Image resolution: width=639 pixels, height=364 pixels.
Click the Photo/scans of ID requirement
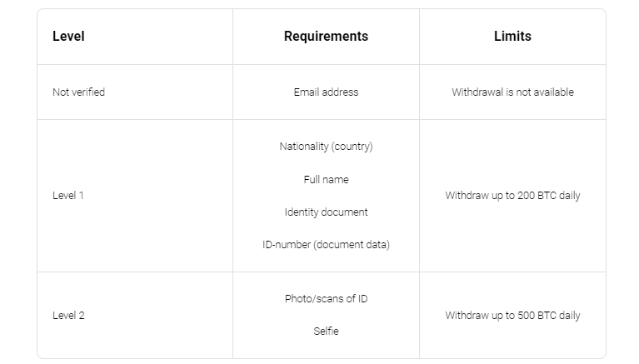326,299
